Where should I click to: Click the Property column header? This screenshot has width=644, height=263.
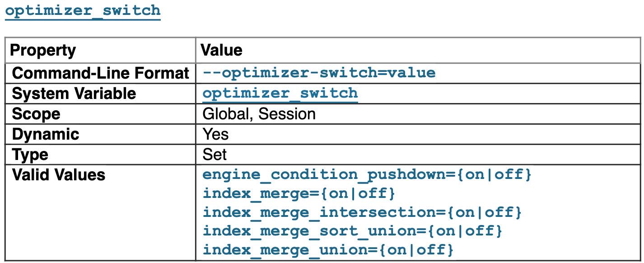(x=43, y=50)
